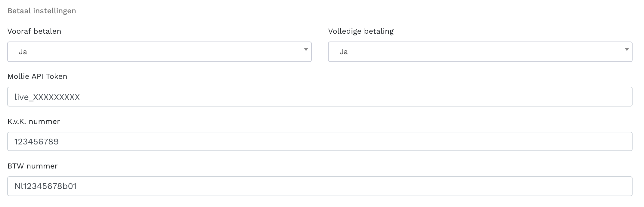Open the Volledige betaling dropdown

point(480,52)
